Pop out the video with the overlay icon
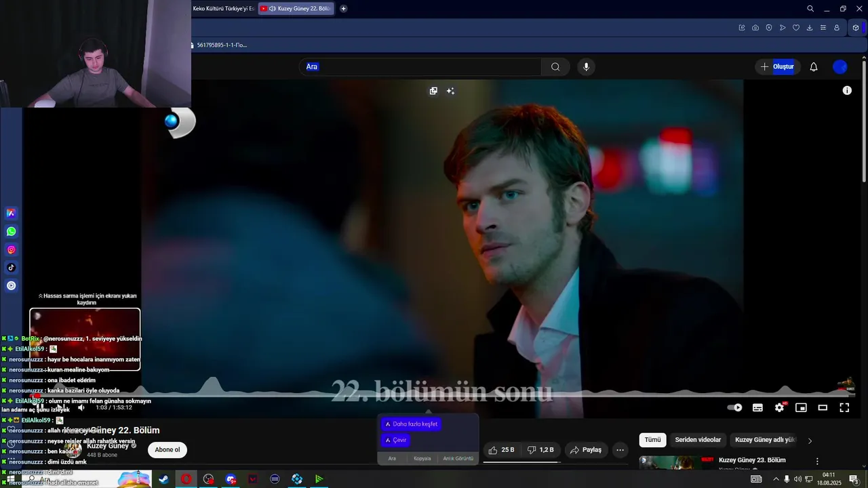 tap(433, 91)
